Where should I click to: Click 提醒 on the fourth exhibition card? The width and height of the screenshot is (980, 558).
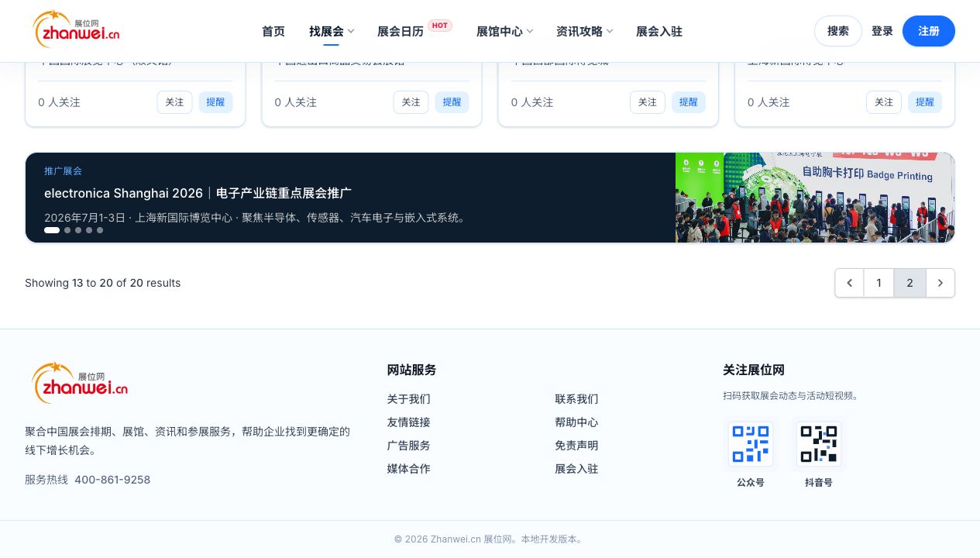pos(925,102)
